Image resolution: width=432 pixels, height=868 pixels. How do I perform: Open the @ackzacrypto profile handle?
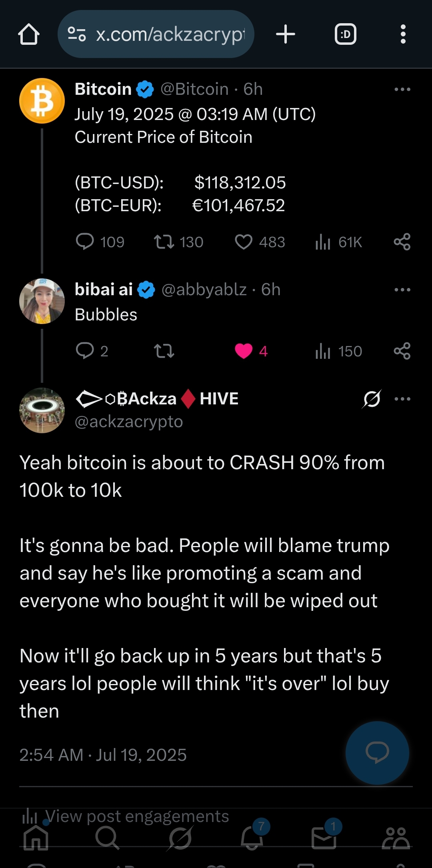tap(129, 422)
